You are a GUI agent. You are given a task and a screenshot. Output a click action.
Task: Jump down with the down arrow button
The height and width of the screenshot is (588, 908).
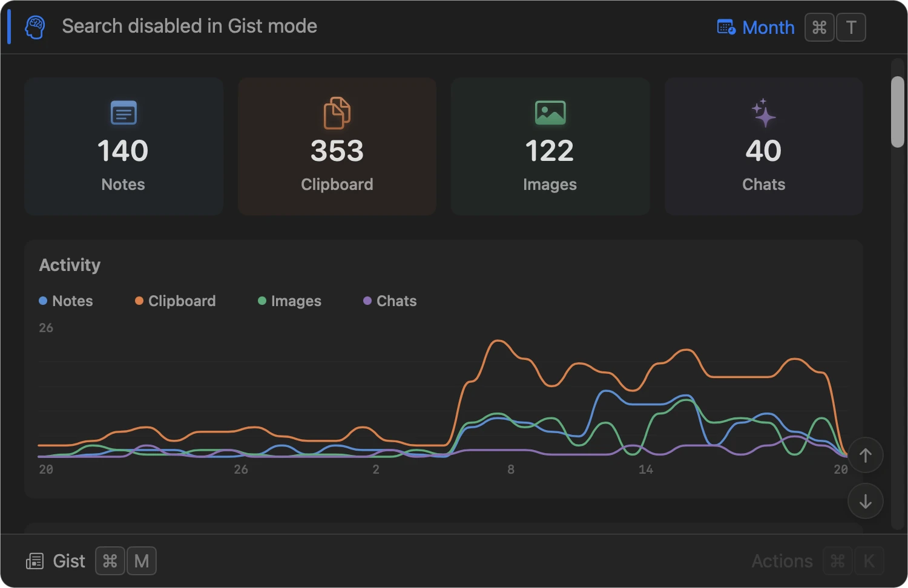click(866, 501)
